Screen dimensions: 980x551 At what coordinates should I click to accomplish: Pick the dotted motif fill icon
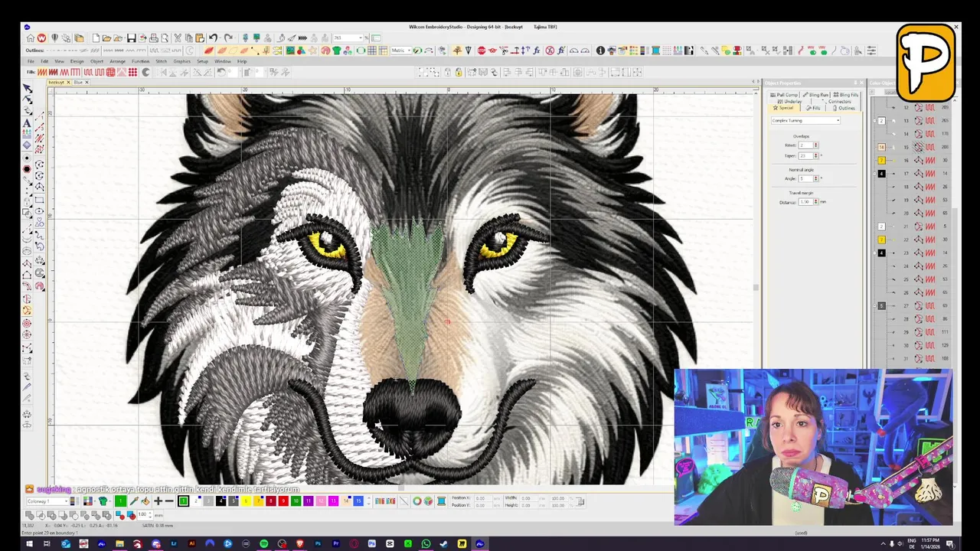132,72
